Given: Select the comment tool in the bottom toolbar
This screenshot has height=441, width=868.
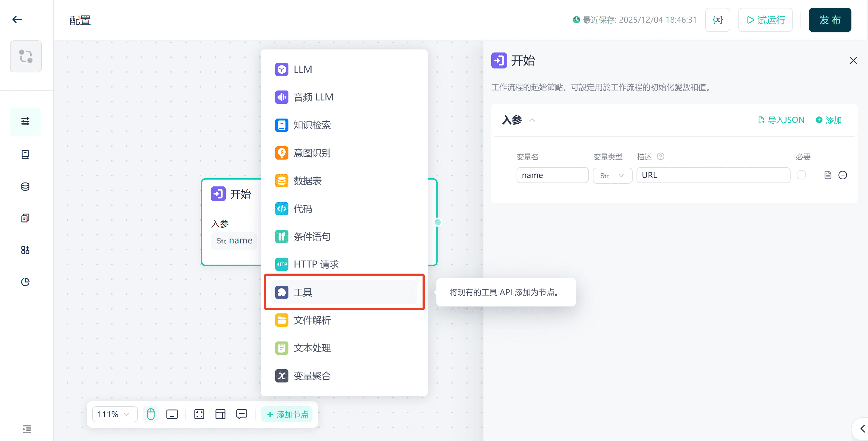Looking at the screenshot, I should pyautogui.click(x=242, y=414).
